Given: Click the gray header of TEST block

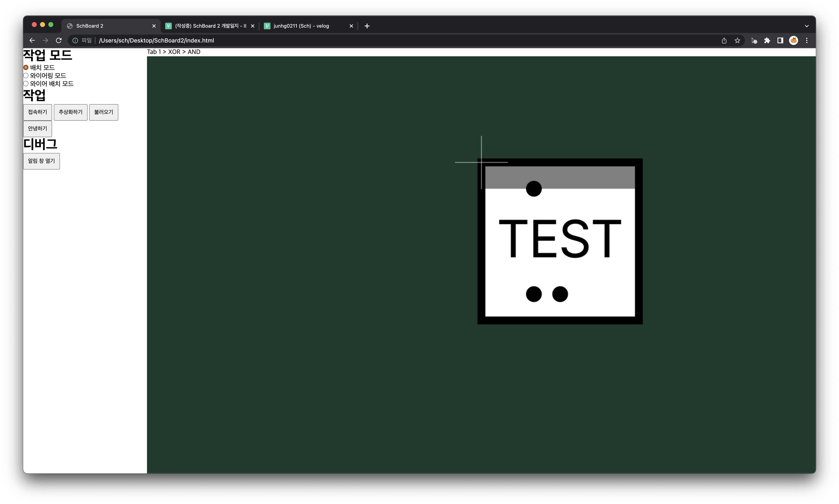Looking at the screenshot, I should [x=585, y=177].
